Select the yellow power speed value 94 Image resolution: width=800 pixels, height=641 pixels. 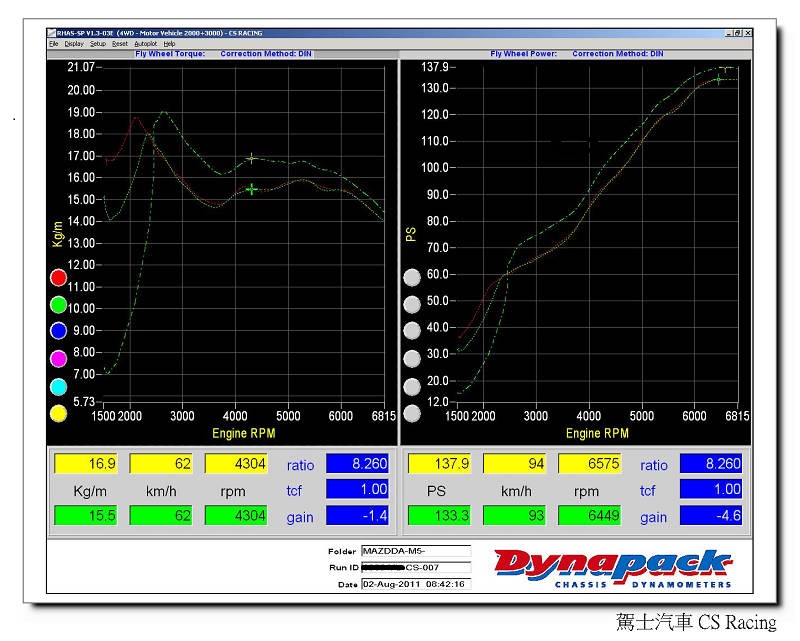[x=514, y=463]
